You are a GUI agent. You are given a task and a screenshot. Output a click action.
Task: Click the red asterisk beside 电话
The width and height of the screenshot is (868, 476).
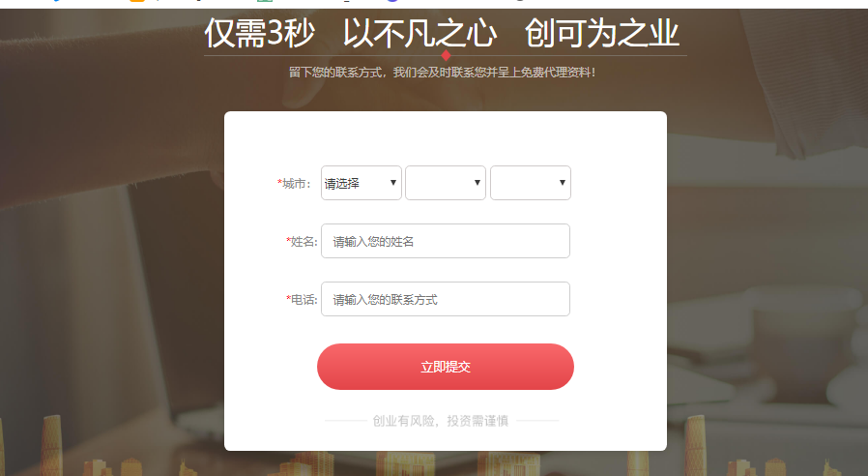coord(288,298)
